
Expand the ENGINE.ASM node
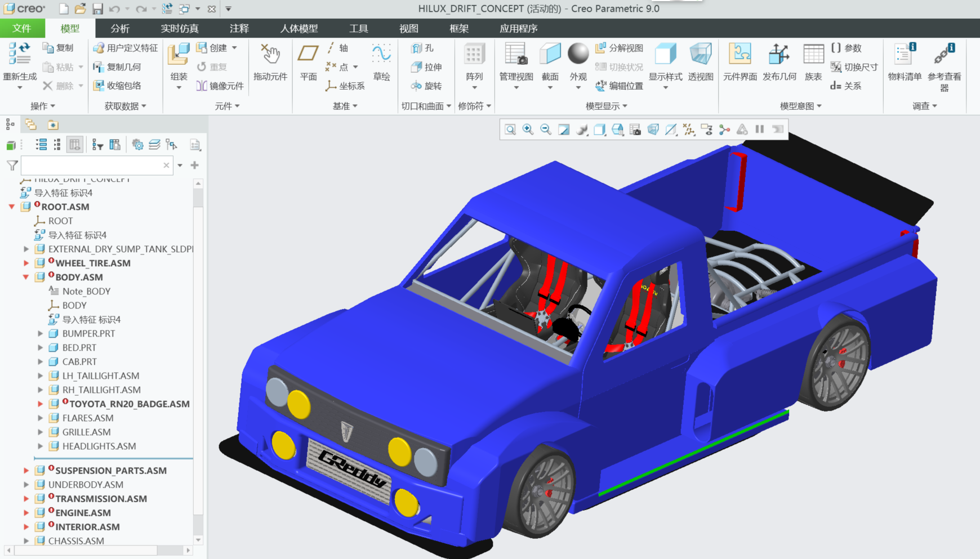(x=26, y=513)
